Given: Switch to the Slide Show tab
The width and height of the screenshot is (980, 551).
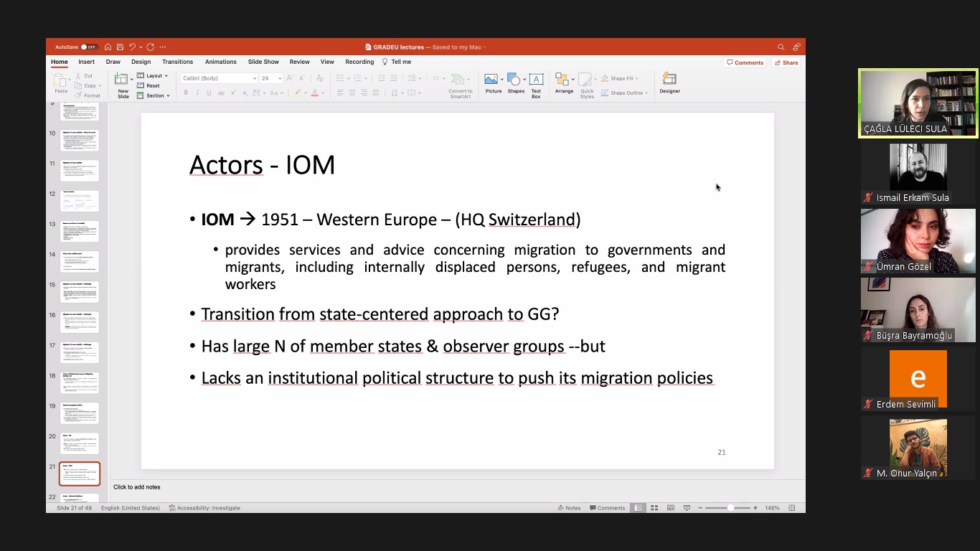Looking at the screenshot, I should (x=263, y=62).
